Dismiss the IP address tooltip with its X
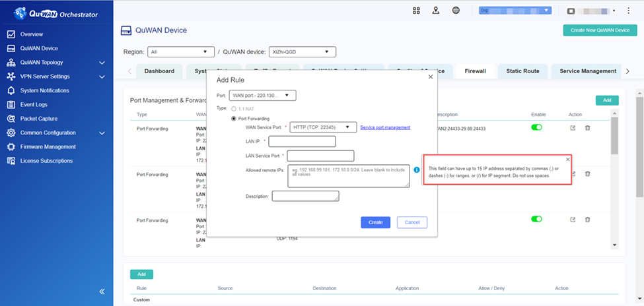This screenshot has width=644, height=306. click(567, 159)
